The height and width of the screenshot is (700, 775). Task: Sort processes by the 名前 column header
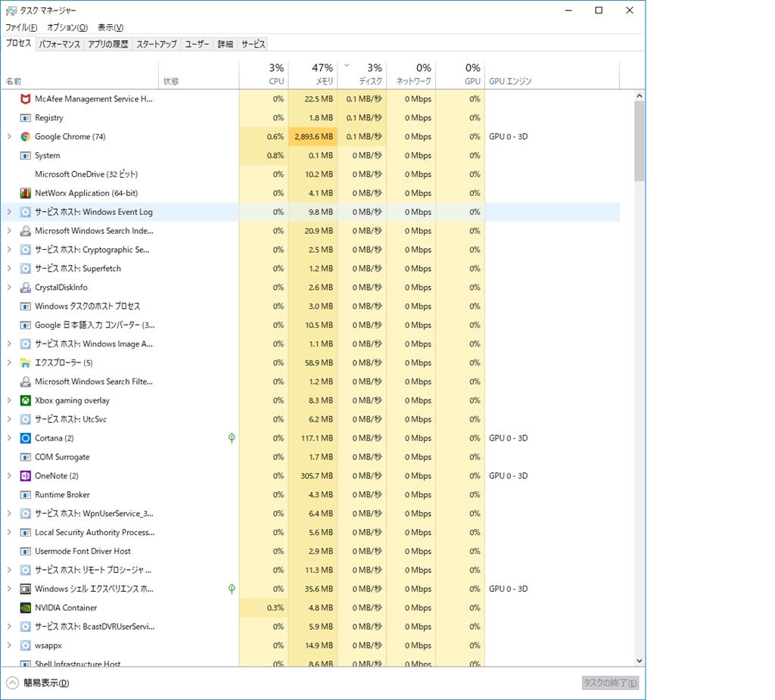[x=80, y=75]
